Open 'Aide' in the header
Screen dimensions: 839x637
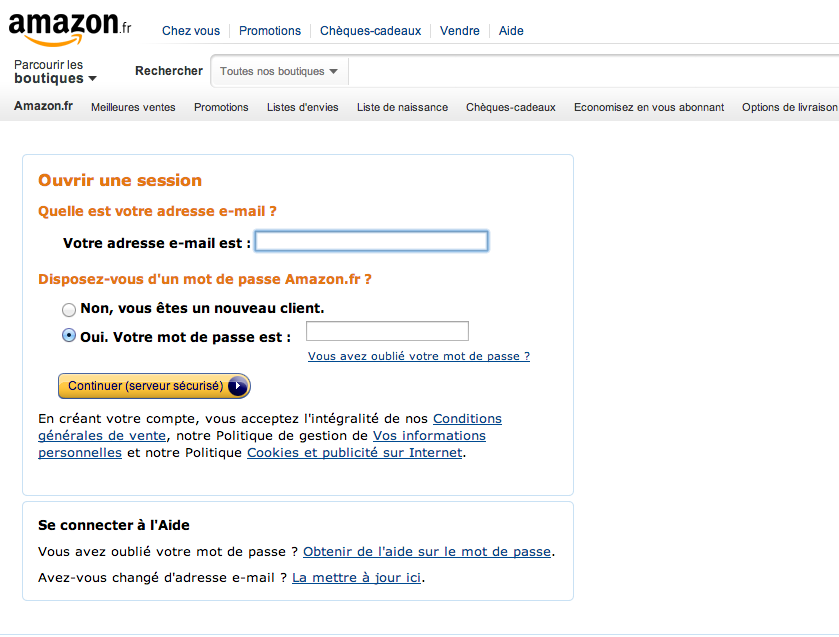pos(511,31)
